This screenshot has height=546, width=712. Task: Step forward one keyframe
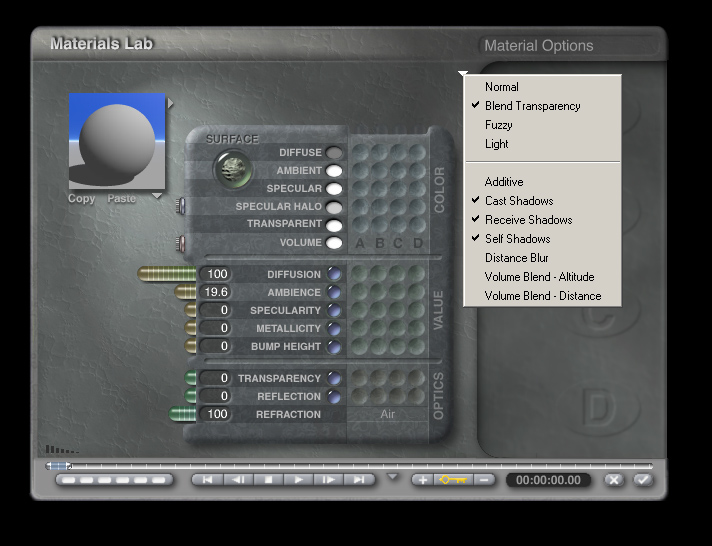[328, 480]
